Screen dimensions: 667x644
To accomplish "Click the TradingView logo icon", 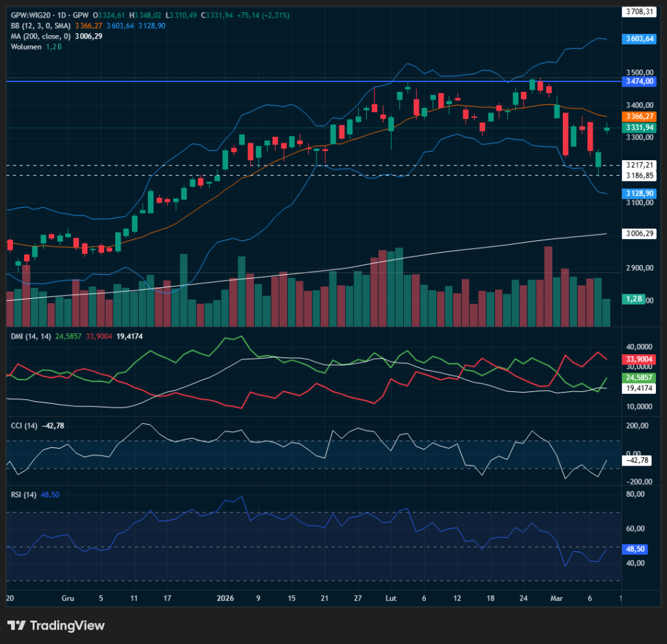I will tap(16, 625).
